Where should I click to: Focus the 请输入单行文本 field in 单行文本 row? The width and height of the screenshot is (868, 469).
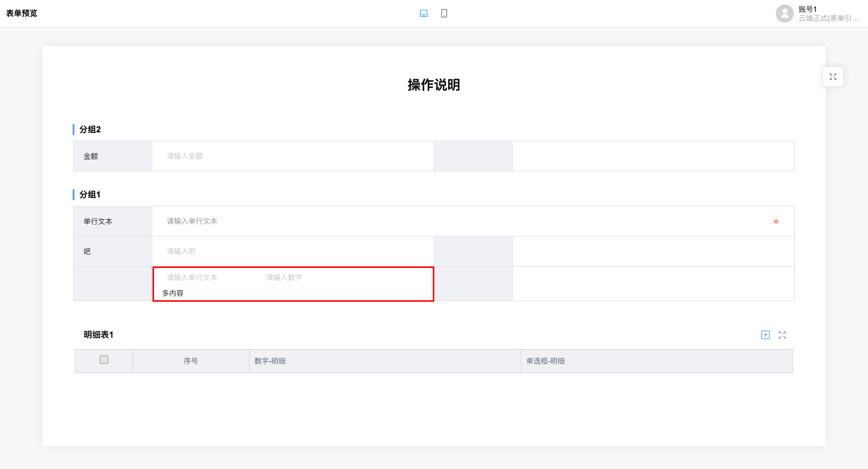(x=473, y=221)
